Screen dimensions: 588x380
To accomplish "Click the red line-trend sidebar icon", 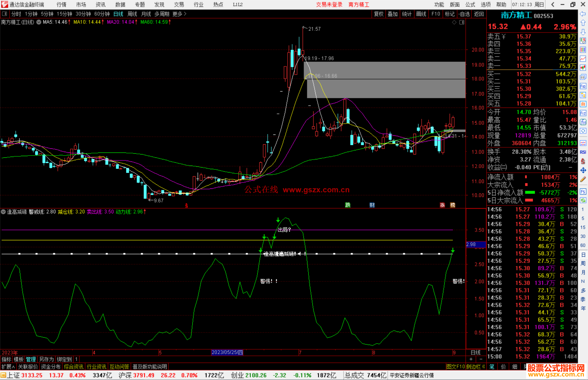I will 583,59.
